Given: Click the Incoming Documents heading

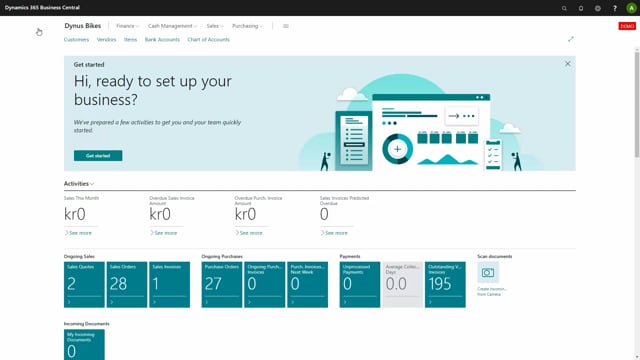Looking at the screenshot, I should (87, 324).
